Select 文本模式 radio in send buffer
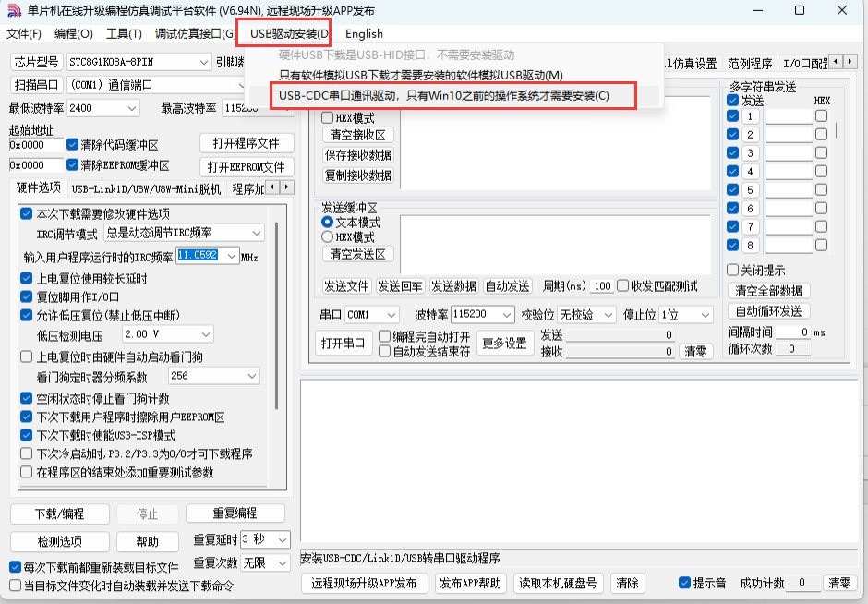868x604 pixels. (x=327, y=222)
